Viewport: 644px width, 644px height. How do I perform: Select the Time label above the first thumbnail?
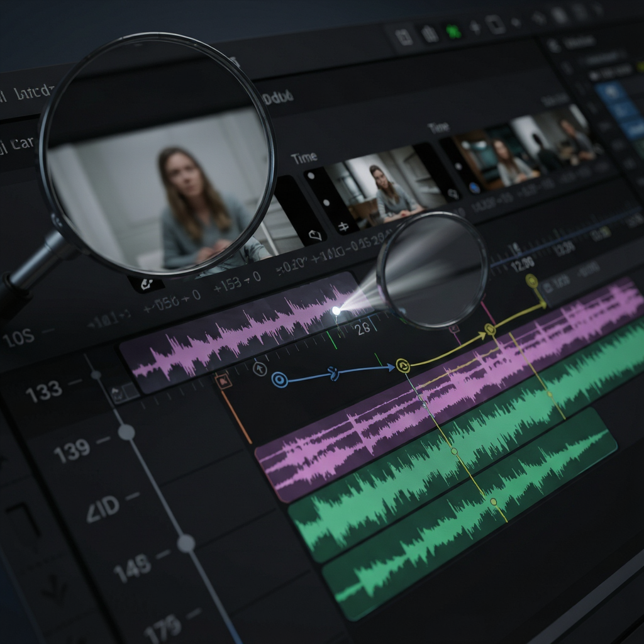[304, 158]
